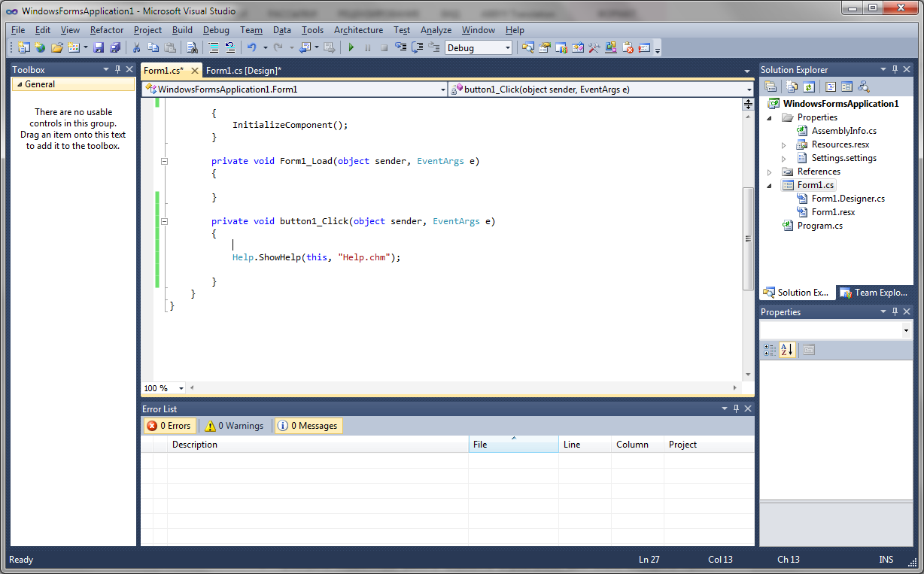Collapse the Properties folder in Solution Explorer

[770, 117]
